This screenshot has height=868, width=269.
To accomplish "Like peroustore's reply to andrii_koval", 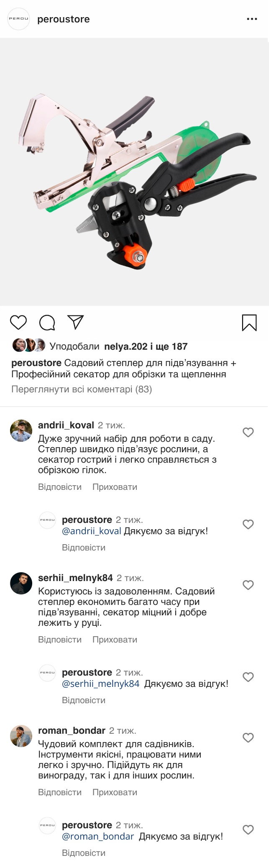I will [248, 525].
